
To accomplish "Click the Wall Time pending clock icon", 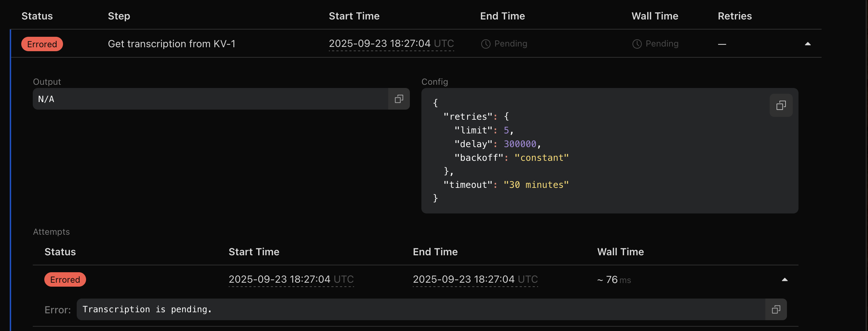I will point(637,44).
